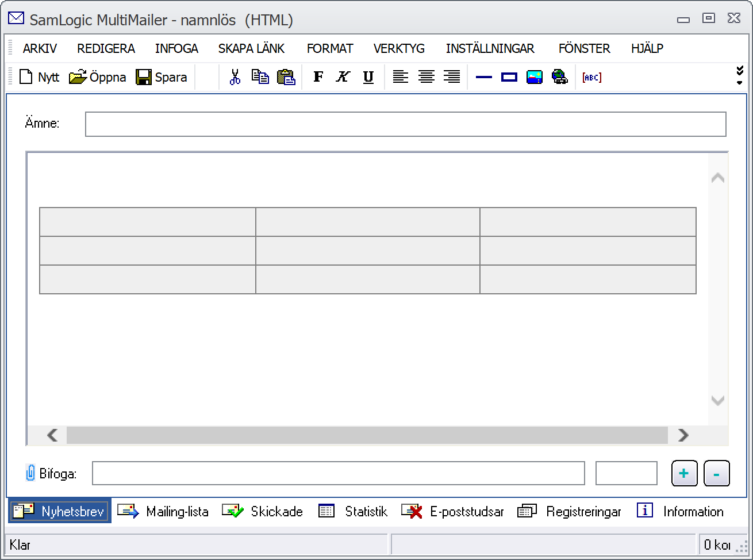Open the INFOGA menu

(176, 49)
